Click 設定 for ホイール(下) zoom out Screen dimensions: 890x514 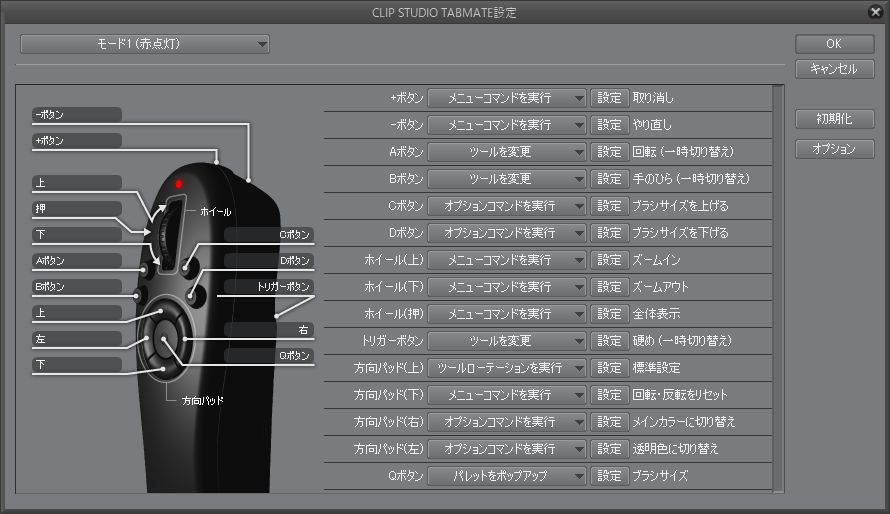click(x=609, y=287)
